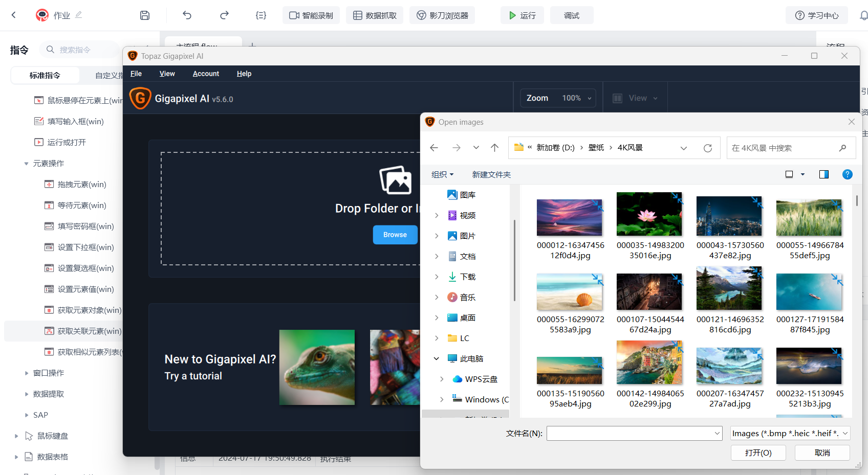Click the lizard tutorial thumbnail
Viewport: 868px width, 475px height.
coord(317,367)
